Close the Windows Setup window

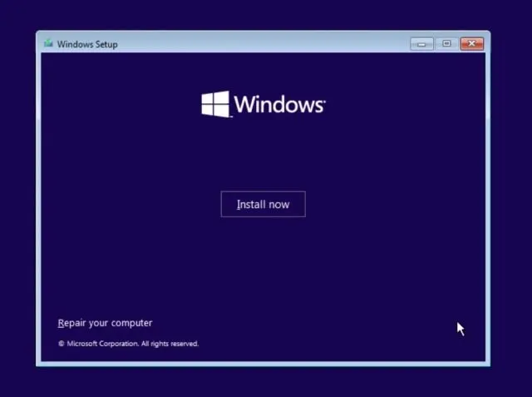[x=471, y=44]
